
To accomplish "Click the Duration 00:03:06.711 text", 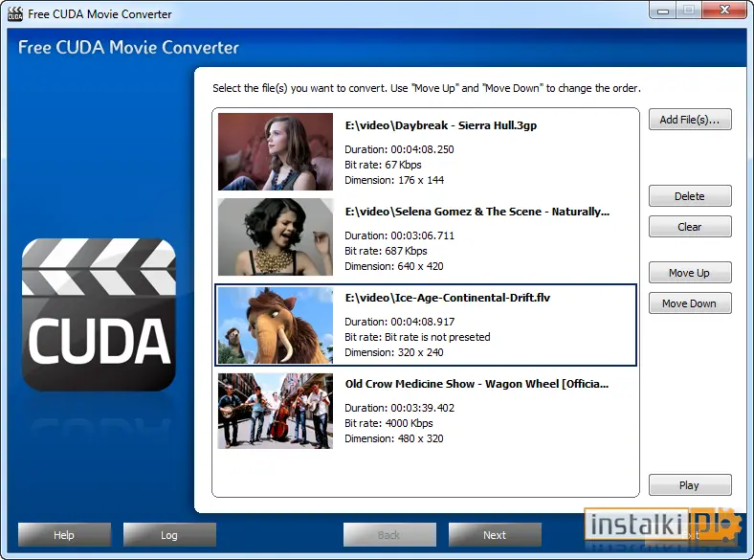I will click(x=399, y=235).
